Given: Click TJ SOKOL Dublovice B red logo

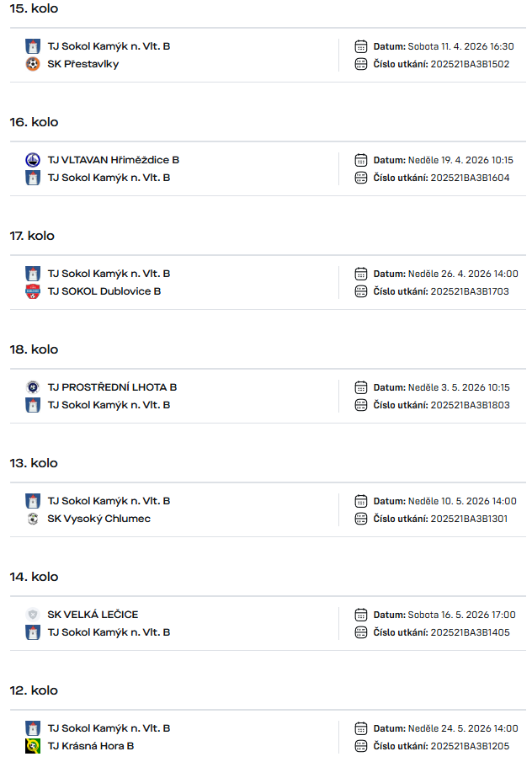Looking at the screenshot, I should [x=33, y=291].
